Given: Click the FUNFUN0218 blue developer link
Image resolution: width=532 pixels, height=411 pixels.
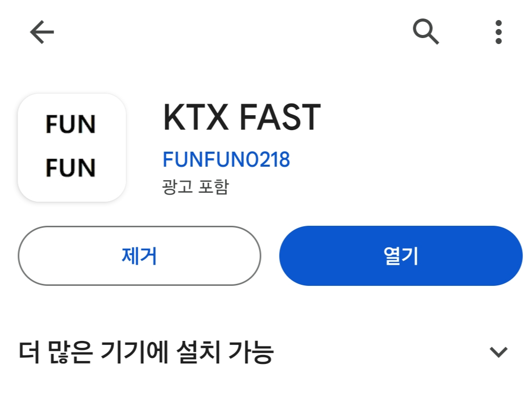Looking at the screenshot, I should [226, 159].
